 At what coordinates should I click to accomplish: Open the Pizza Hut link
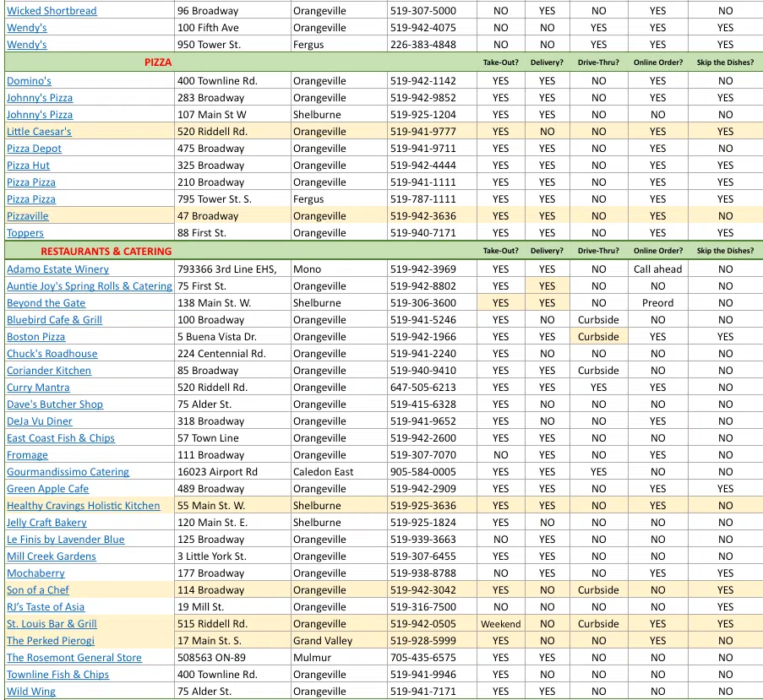click(28, 166)
